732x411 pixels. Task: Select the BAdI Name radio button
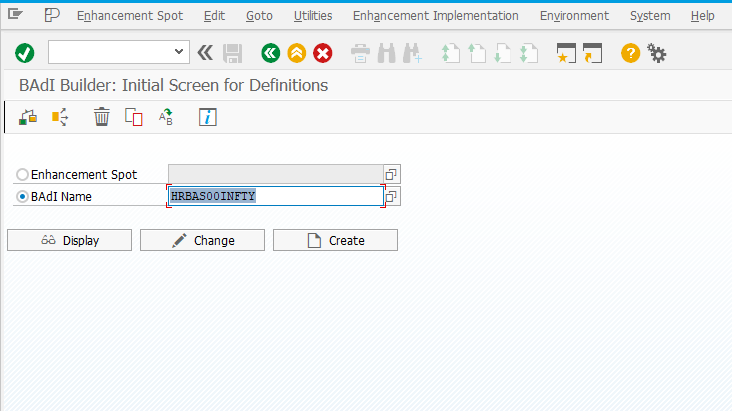click(22, 197)
